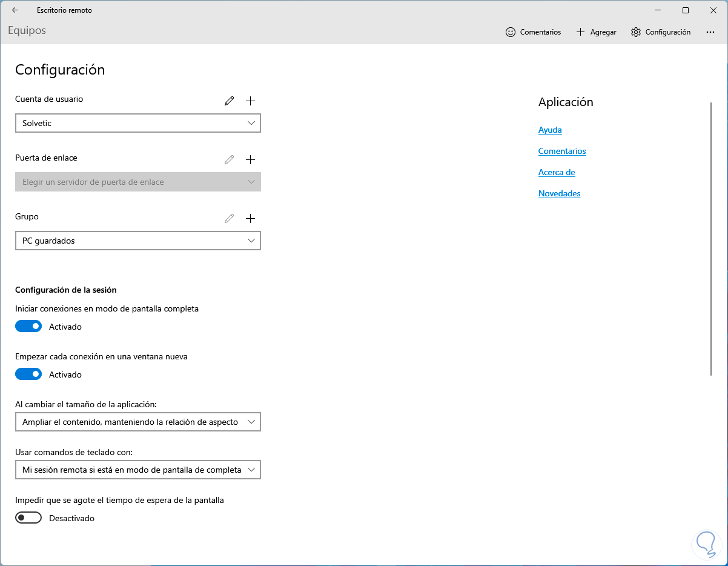
Task: Open Comentarios from the top bar
Action: tap(533, 32)
